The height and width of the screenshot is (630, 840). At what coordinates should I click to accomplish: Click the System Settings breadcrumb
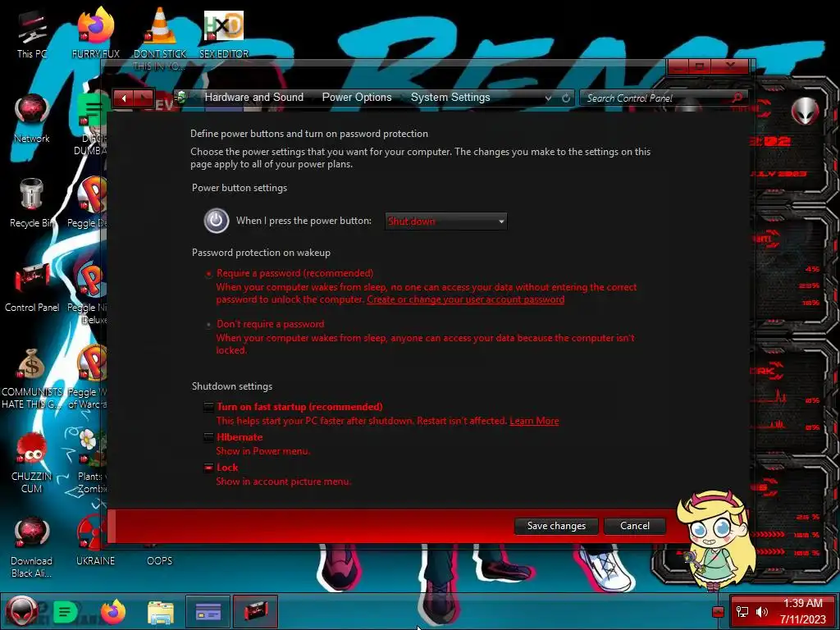[450, 97]
